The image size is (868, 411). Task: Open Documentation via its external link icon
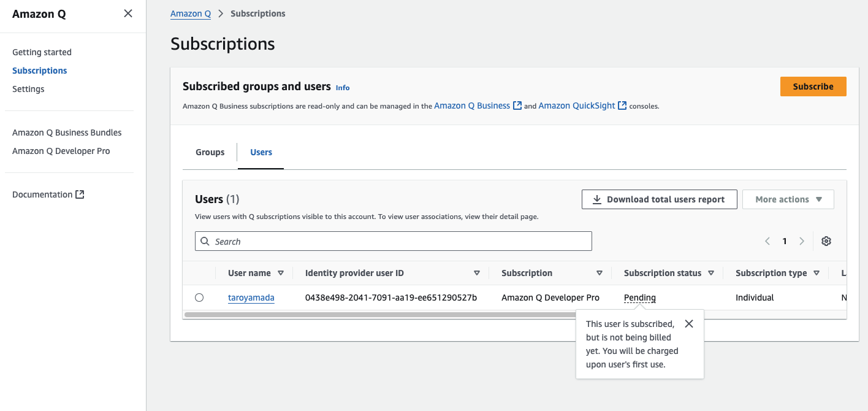point(80,194)
